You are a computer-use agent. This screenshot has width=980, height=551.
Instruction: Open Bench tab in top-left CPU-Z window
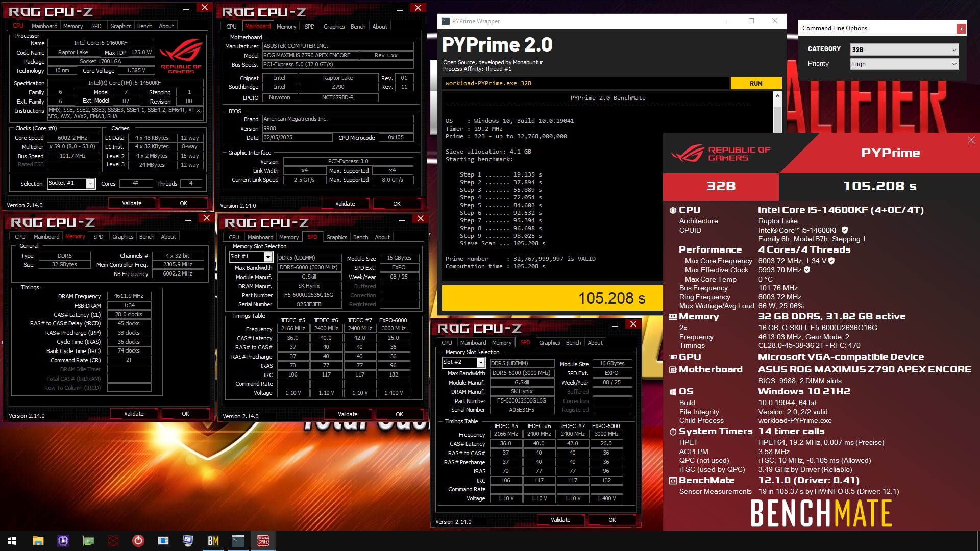[145, 26]
